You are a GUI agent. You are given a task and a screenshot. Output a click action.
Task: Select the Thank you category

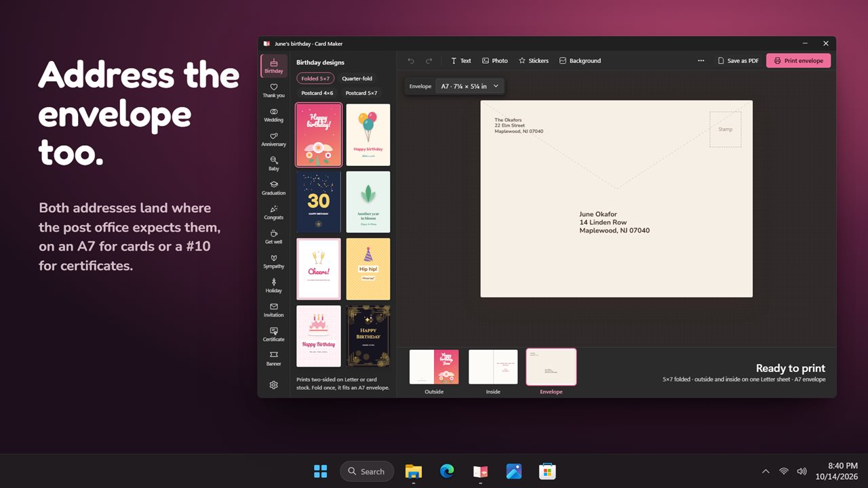coord(273,90)
